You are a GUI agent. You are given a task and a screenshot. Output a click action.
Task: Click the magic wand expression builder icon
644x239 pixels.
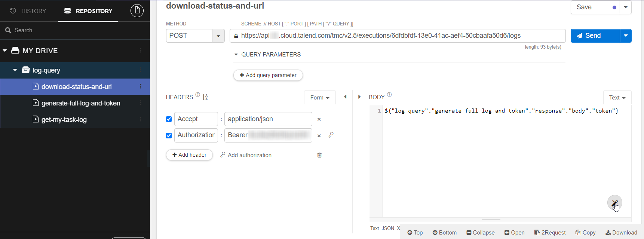pyautogui.click(x=614, y=203)
